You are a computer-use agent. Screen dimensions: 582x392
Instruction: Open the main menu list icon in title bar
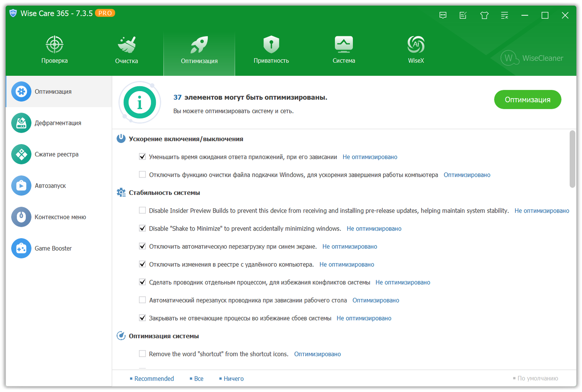504,15
